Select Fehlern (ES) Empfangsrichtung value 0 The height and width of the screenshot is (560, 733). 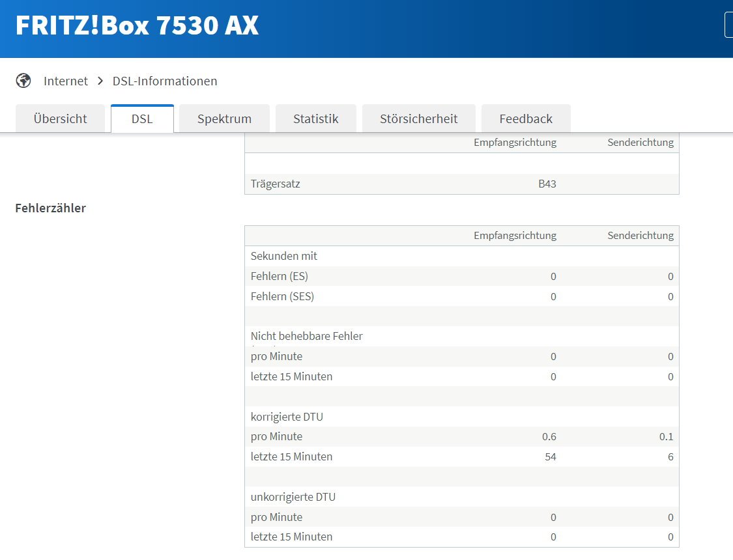point(553,277)
